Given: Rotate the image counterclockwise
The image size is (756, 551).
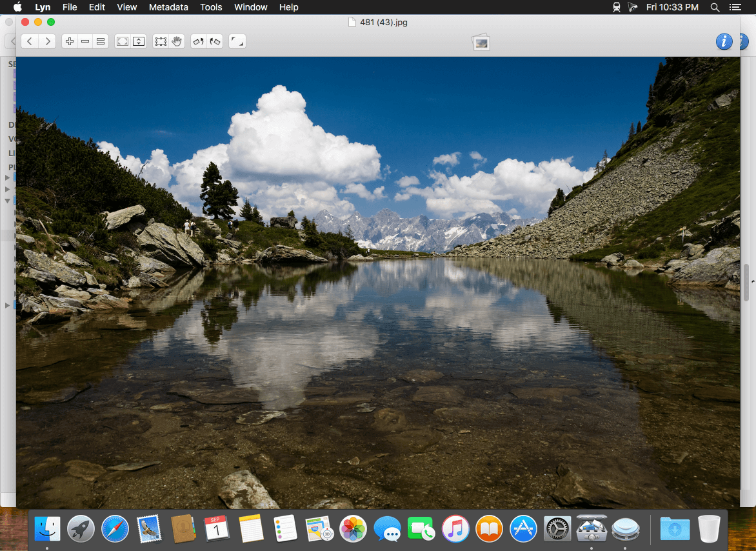Looking at the screenshot, I should 199,41.
